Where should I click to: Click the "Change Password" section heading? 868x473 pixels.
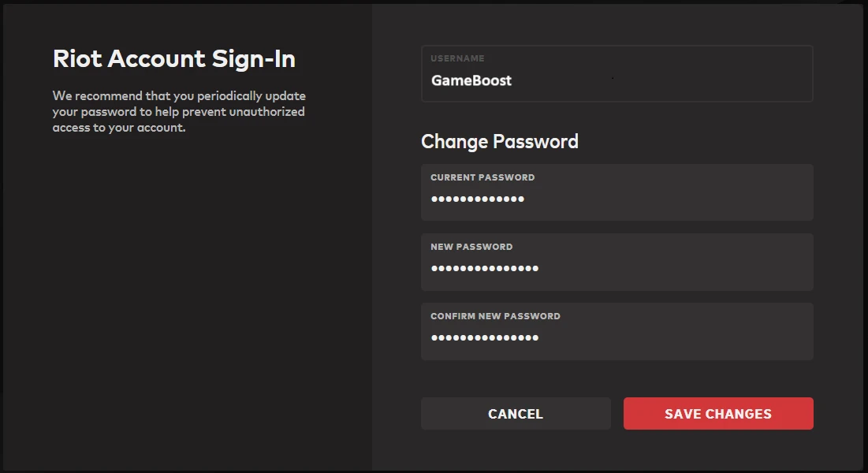pyautogui.click(x=500, y=142)
